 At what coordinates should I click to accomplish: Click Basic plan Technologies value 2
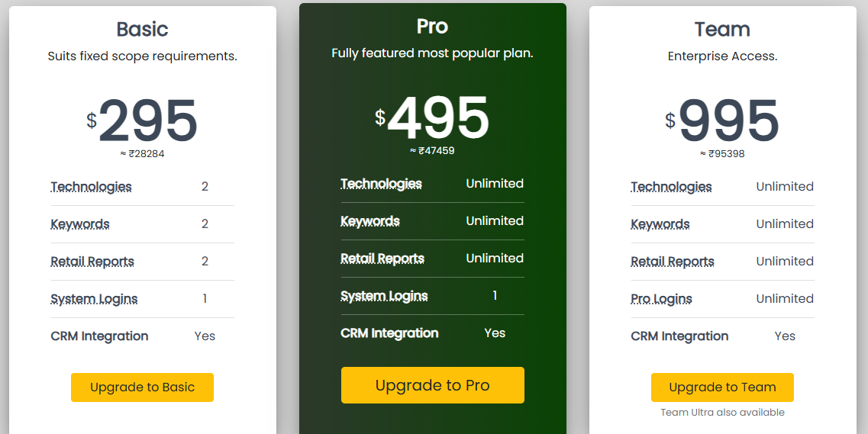click(x=205, y=187)
